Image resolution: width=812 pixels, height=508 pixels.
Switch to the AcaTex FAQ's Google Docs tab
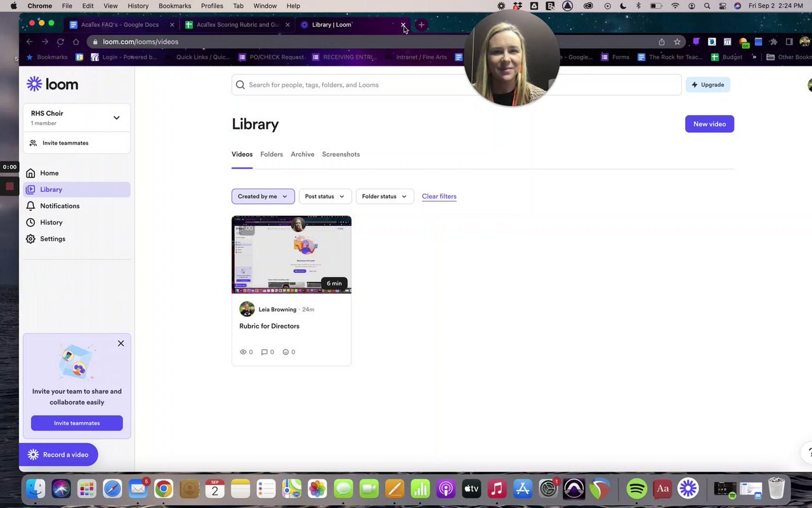click(x=120, y=25)
